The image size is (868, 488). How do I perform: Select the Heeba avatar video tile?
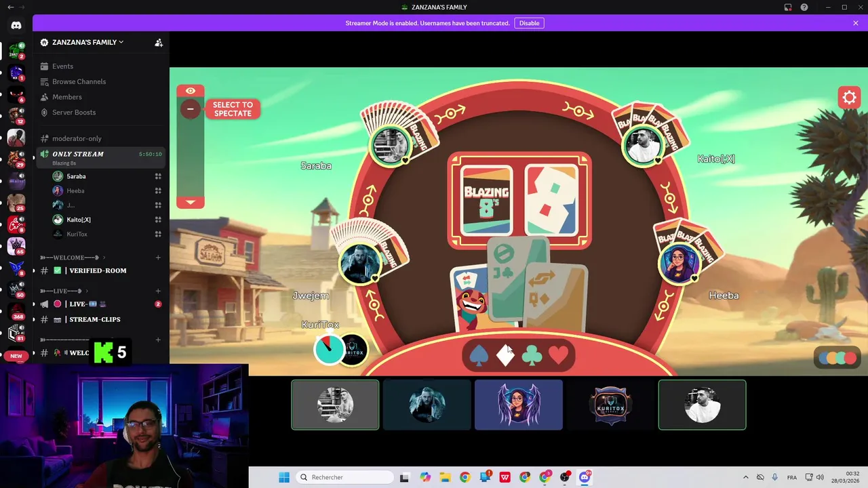[x=519, y=405]
